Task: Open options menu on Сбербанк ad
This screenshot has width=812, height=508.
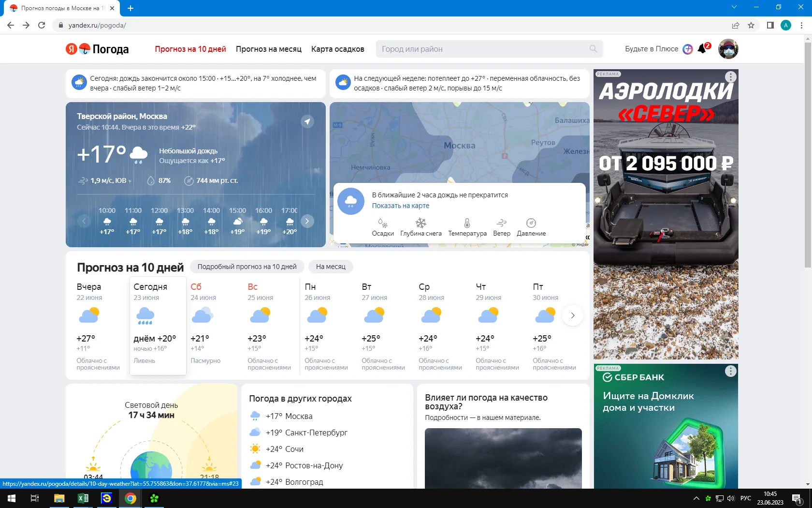Action: click(731, 371)
